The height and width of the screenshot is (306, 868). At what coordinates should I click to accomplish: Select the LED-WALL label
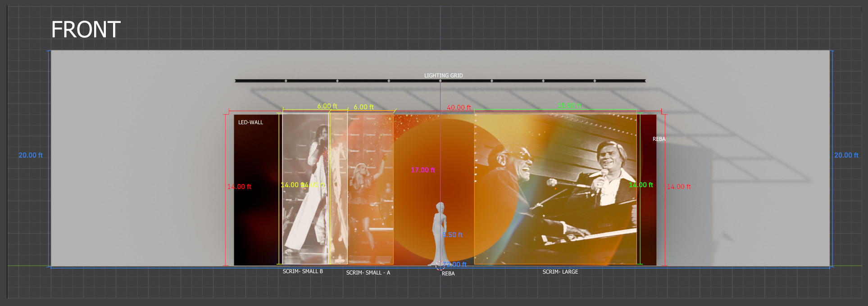[x=250, y=122]
